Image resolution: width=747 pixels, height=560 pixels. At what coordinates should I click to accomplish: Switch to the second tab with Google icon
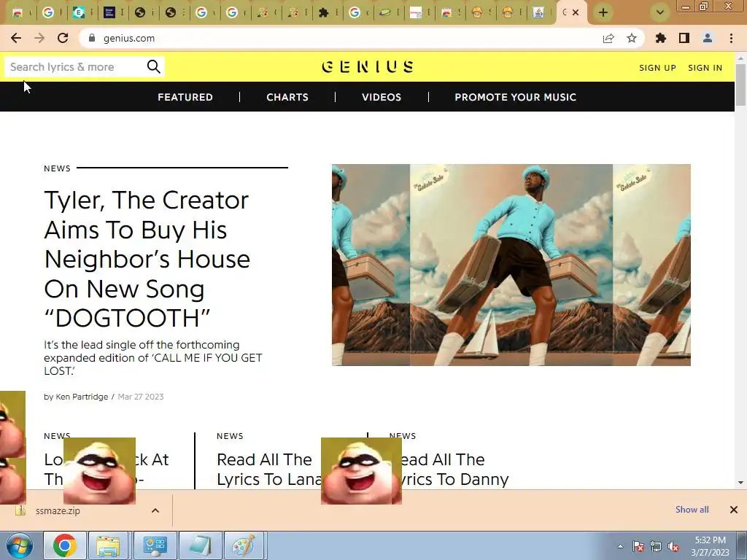pyautogui.click(x=48, y=13)
